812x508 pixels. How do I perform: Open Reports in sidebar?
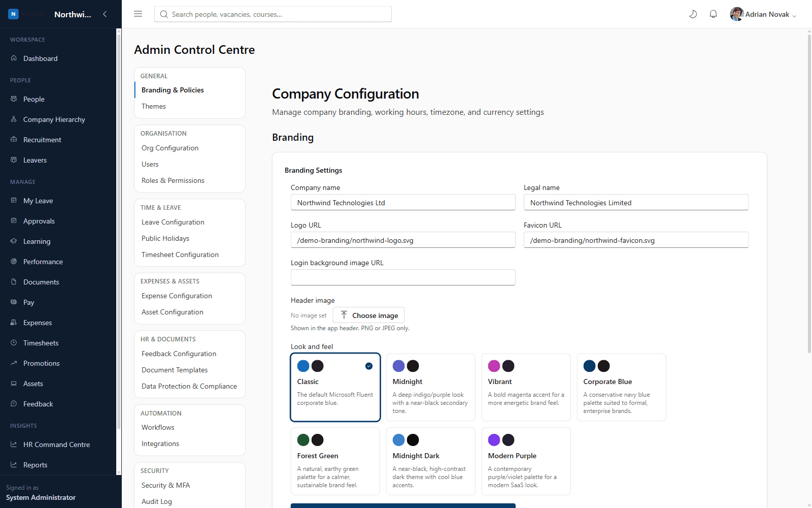[58, 465]
